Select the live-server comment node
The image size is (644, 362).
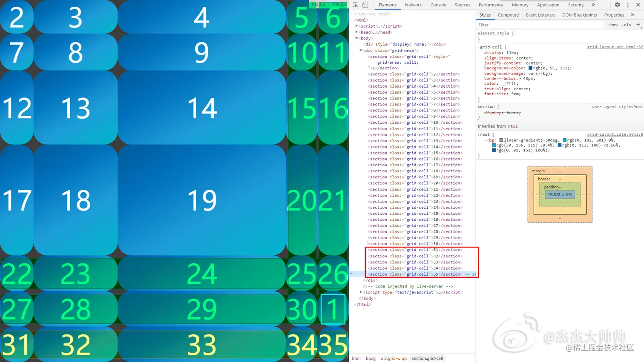(x=408, y=286)
